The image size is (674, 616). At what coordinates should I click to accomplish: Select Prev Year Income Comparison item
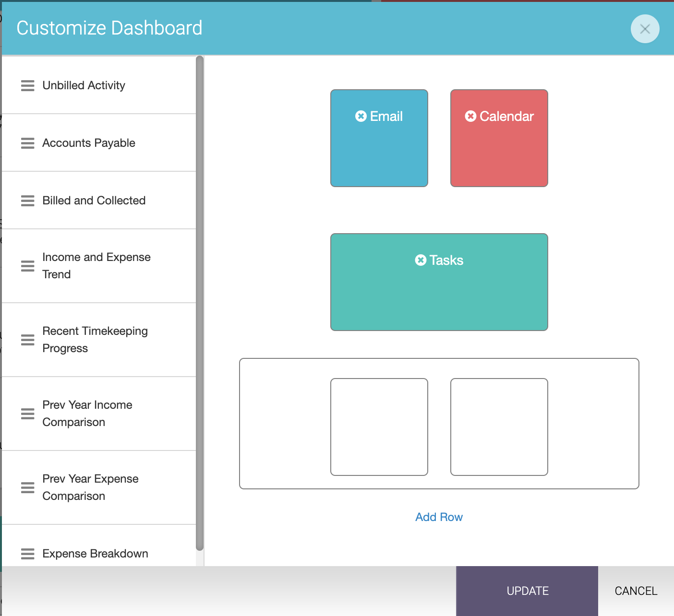(99, 414)
